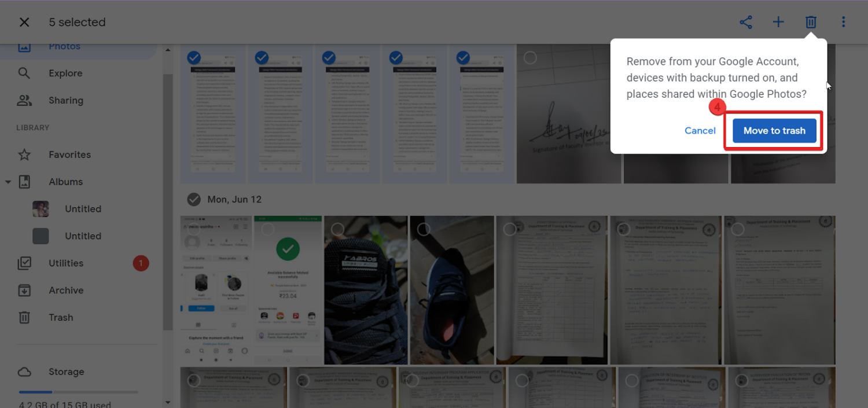Open the three-dot more options menu

pos(843,22)
